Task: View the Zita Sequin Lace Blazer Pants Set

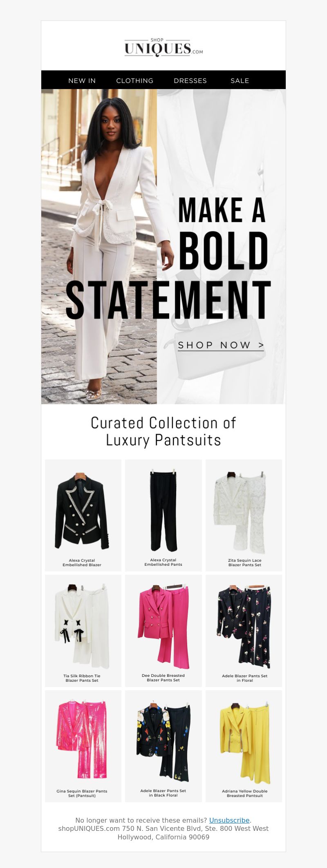Action: coord(244,515)
